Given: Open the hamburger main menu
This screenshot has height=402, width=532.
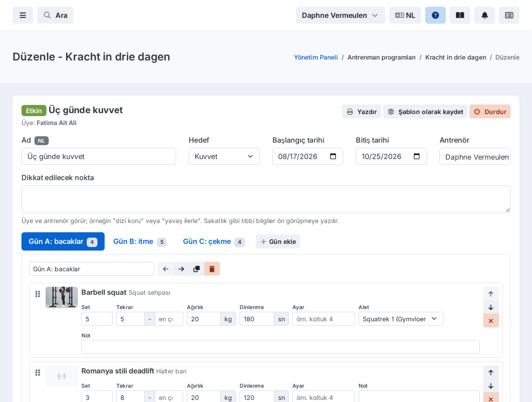Looking at the screenshot, I should point(23,15).
